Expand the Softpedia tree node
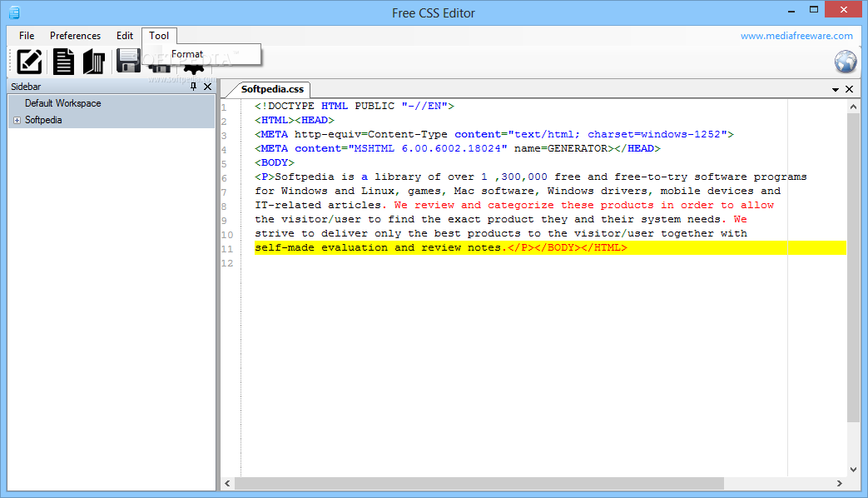The height and width of the screenshot is (498, 868). click(17, 120)
